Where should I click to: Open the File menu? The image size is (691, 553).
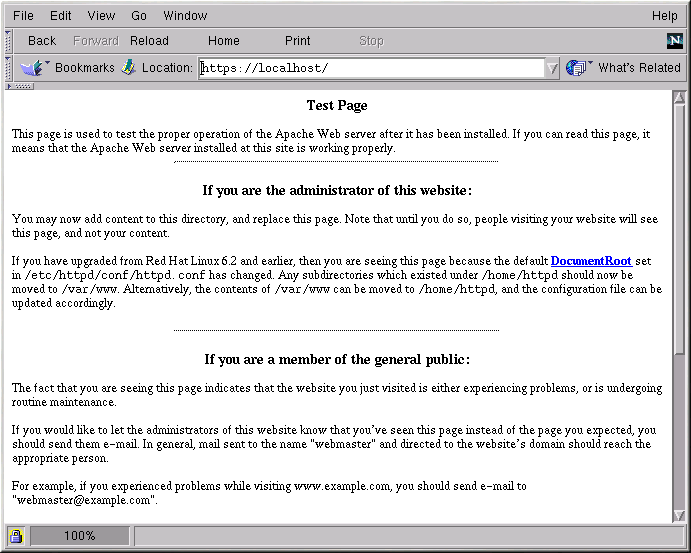click(x=23, y=16)
